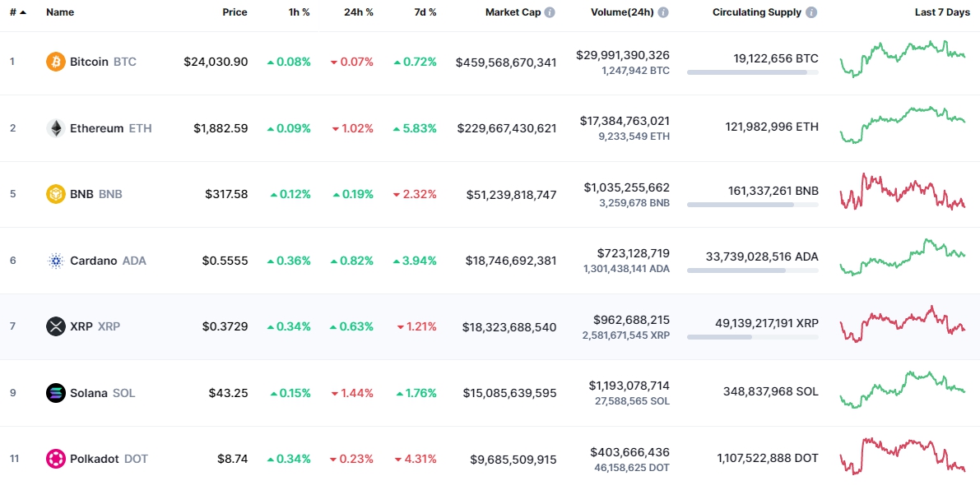Viewport: 980px width, 490px height.
Task: Click Cardano price $0.5555
Action: [x=225, y=261]
